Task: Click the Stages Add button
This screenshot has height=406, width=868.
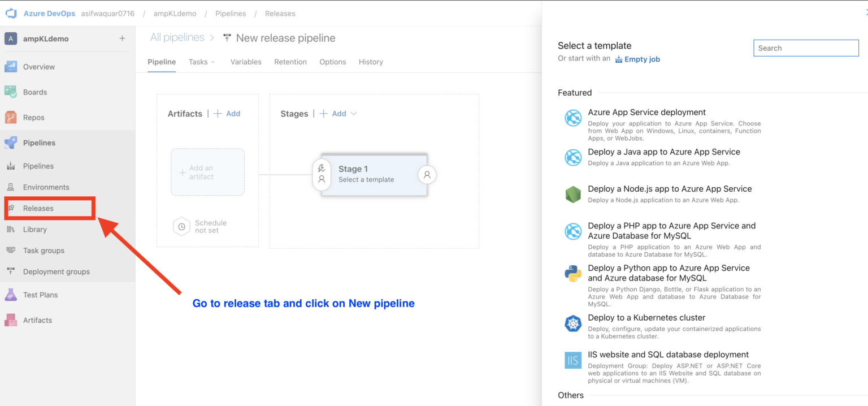Action: [x=333, y=114]
